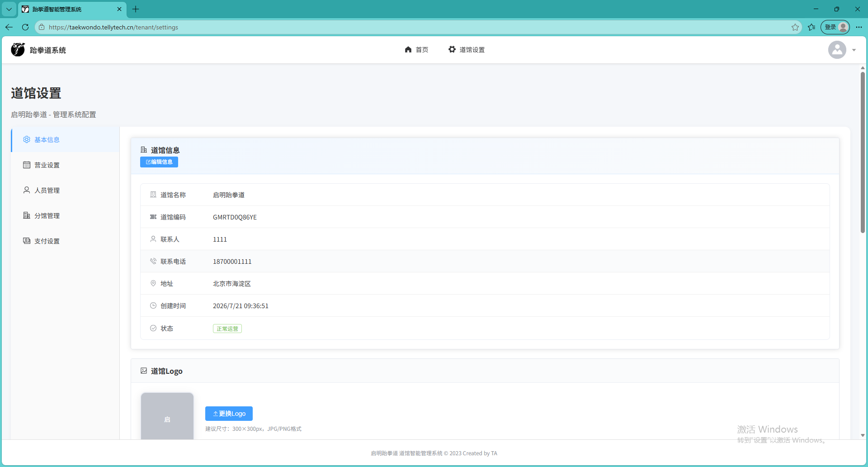Screen dimensions: 868x467
Task: Click the scrollbar down arrow
Action: pyautogui.click(x=863, y=435)
